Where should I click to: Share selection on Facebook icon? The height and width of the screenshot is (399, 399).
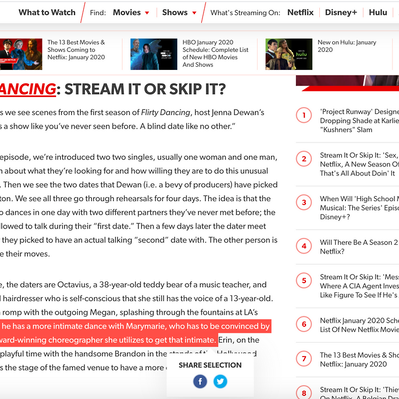pos(200,381)
